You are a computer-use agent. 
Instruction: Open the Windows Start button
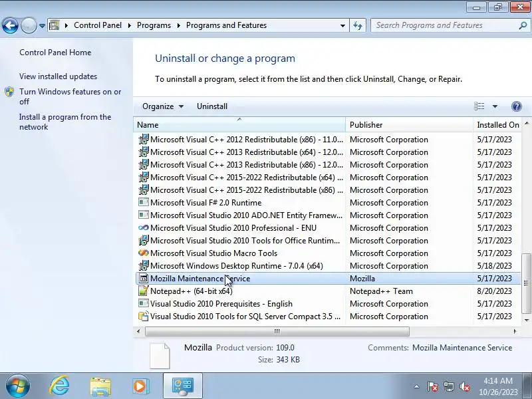(x=17, y=386)
